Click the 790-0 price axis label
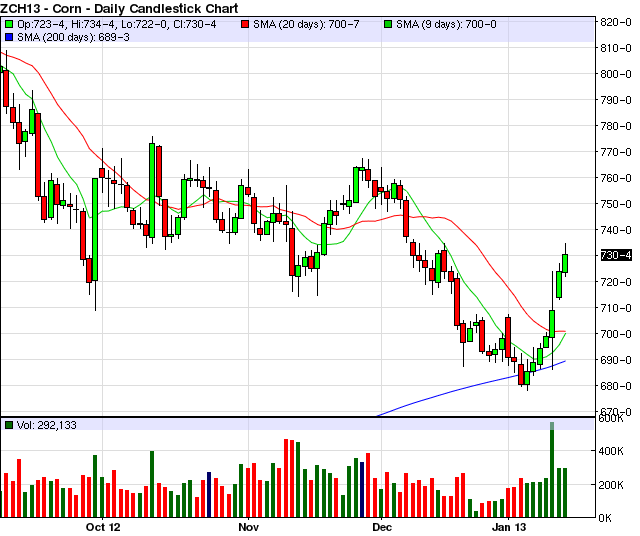This screenshot has width=640, height=536. (x=616, y=100)
